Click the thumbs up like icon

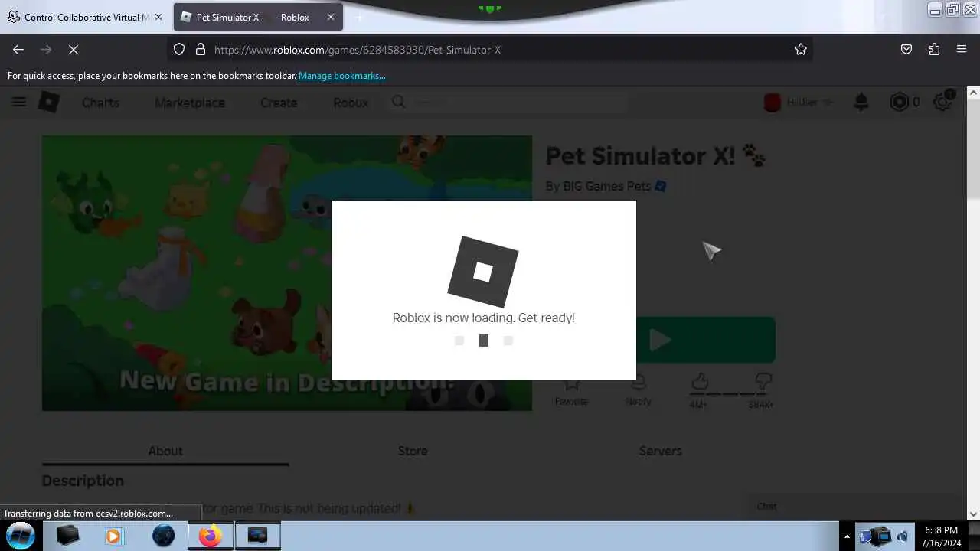[x=700, y=381]
